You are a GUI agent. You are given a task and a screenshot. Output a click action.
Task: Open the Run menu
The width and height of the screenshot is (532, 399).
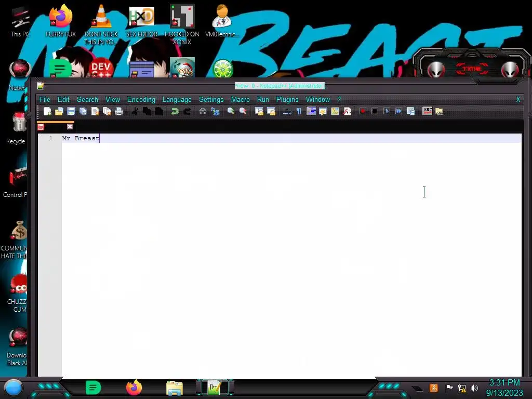click(263, 99)
